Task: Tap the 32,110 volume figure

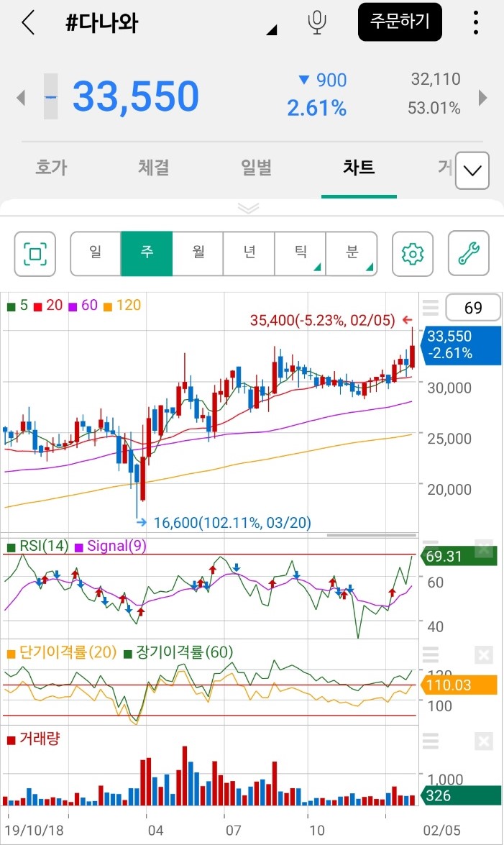Action: coord(436,79)
